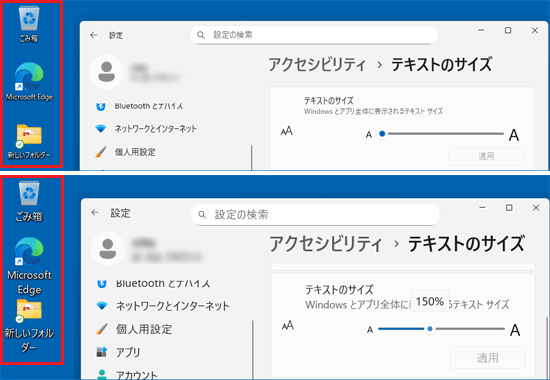
Task: Go back in the upper 設定 window
Action: click(93, 35)
